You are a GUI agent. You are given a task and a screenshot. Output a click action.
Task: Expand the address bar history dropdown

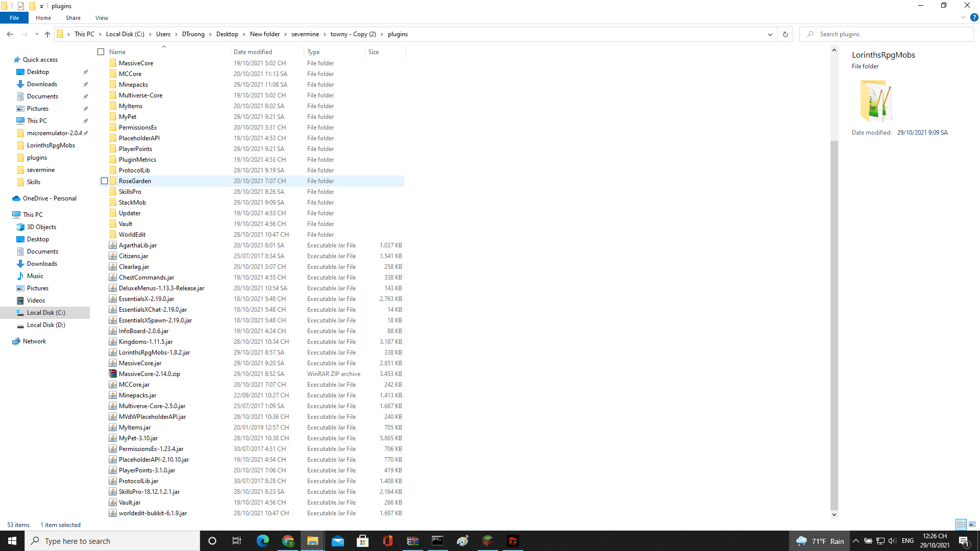tap(770, 34)
